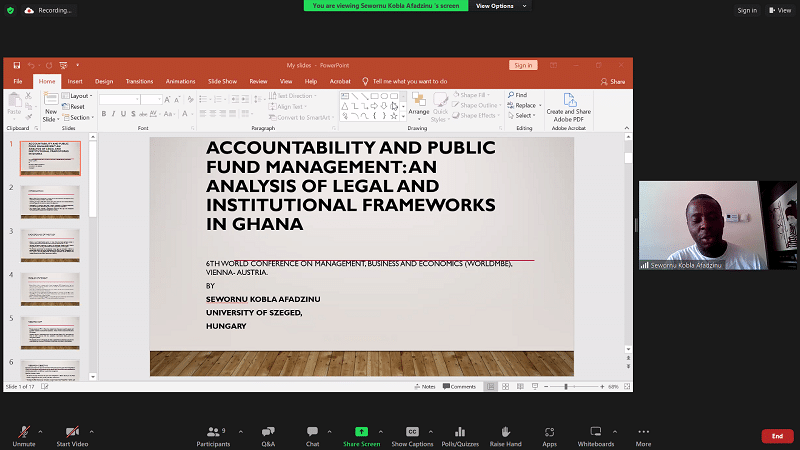Screen dimensions: 800x450
Task: Click the green Share Screen icon
Action: click(x=361, y=432)
